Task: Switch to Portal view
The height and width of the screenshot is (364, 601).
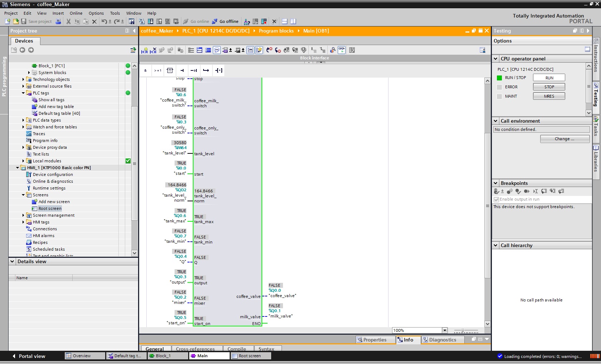Action: [29, 356]
